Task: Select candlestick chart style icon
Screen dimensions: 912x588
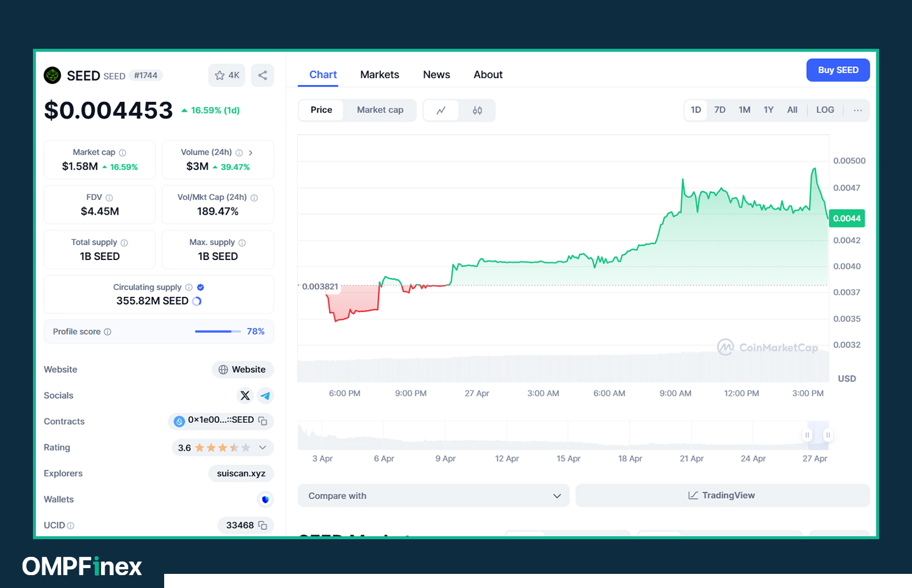Action: [x=477, y=110]
